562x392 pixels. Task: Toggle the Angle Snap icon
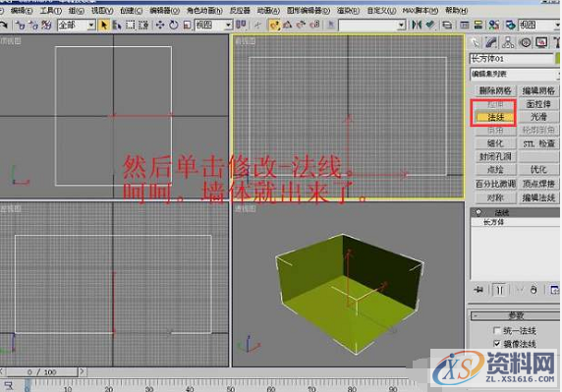288,25
